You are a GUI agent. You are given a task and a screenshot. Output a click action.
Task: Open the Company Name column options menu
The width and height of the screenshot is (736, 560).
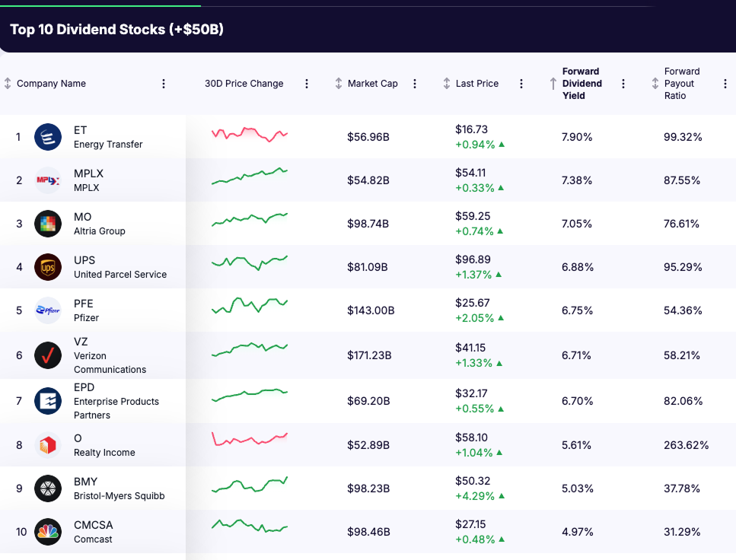[x=164, y=84]
